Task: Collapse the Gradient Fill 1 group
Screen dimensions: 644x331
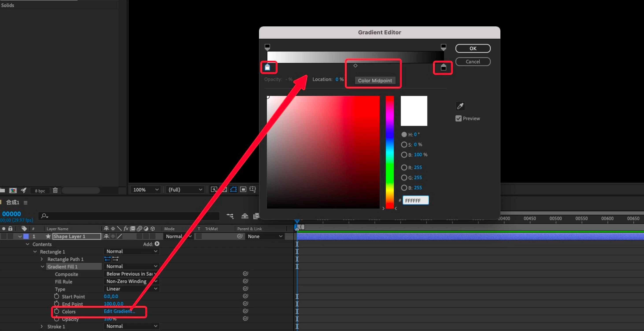Action: pyautogui.click(x=43, y=267)
